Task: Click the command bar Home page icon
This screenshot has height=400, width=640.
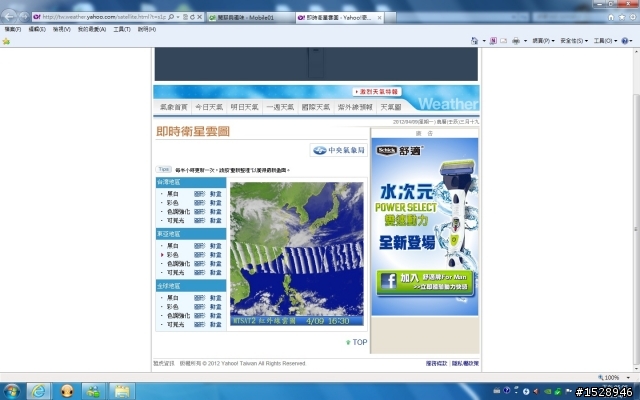Action: tap(474, 41)
